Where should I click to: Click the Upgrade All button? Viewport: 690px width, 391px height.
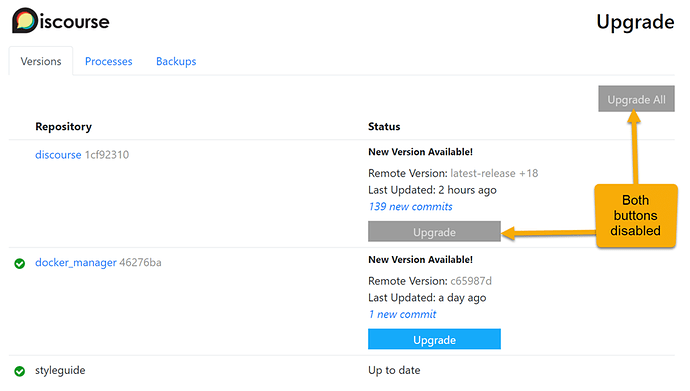pyautogui.click(x=636, y=99)
